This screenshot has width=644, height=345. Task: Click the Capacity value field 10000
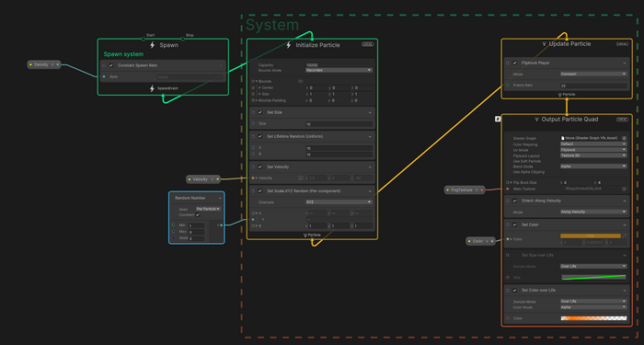pyautogui.click(x=339, y=65)
